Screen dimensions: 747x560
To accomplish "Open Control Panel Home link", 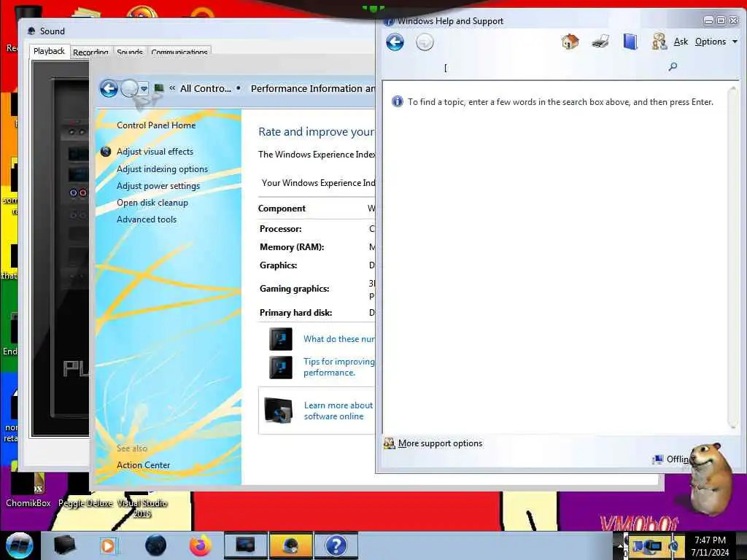I will 156,125.
